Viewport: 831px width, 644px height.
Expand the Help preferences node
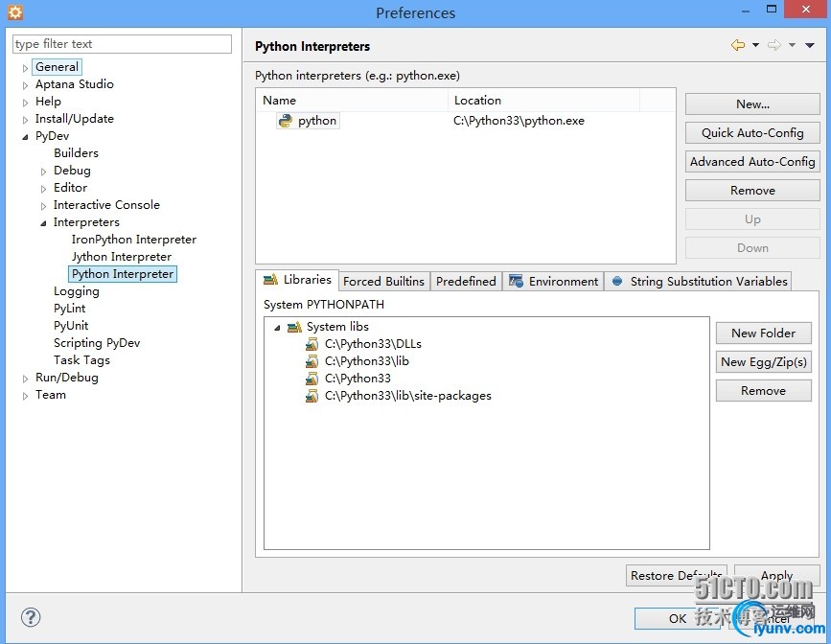[25, 103]
